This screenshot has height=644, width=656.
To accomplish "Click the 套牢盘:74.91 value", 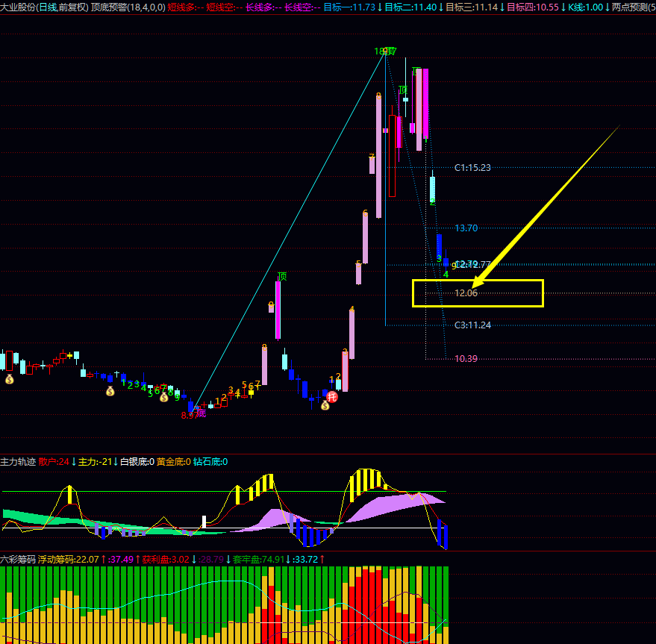I will coord(258,559).
